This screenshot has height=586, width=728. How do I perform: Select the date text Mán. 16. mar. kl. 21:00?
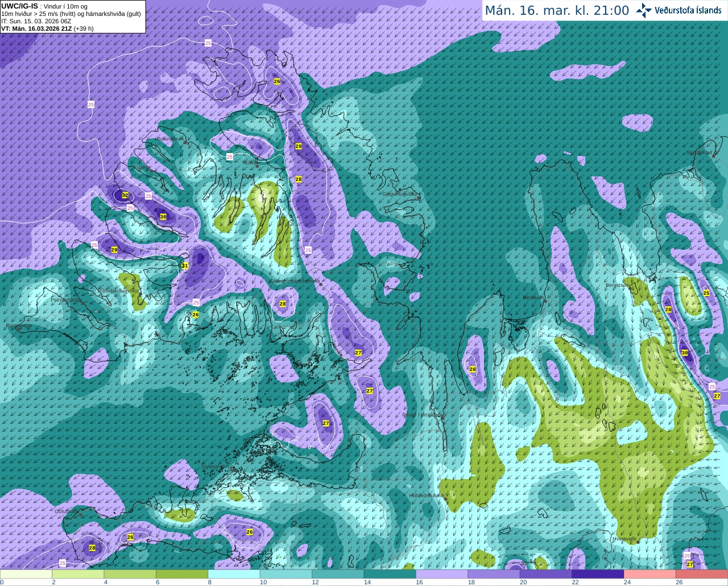(x=557, y=11)
